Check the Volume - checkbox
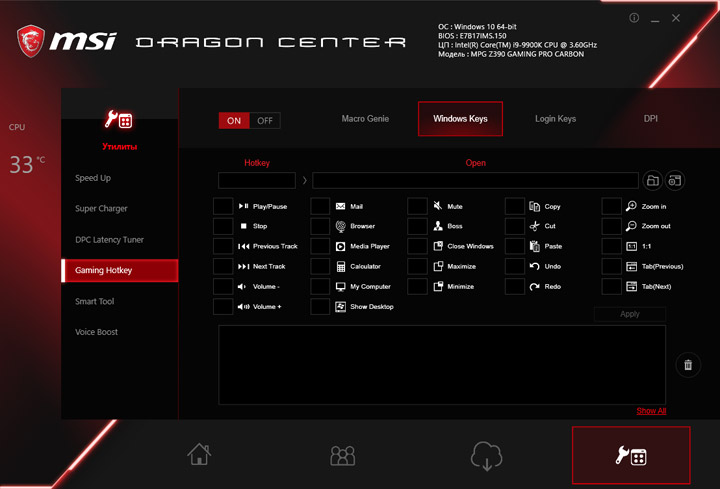This screenshot has height=489, width=720. (x=223, y=287)
